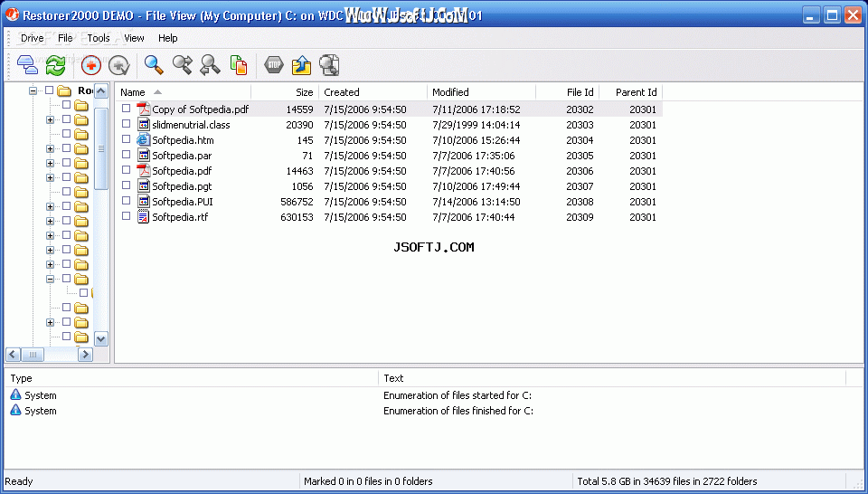Click the info icon on the 'Enumeration finished' log row
The height and width of the screenshot is (494, 868).
(x=15, y=411)
